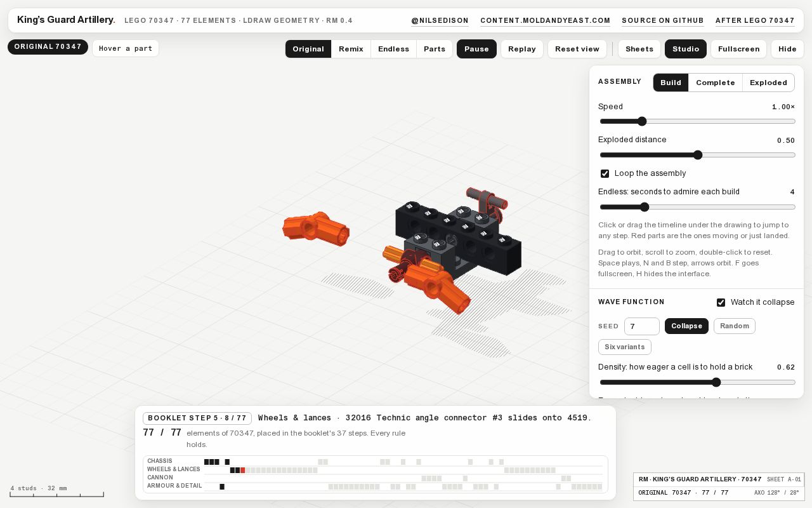Viewport: 812px width, 508px height.
Task: Select the Endless mode tab
Action: click(x=393, y=49)
